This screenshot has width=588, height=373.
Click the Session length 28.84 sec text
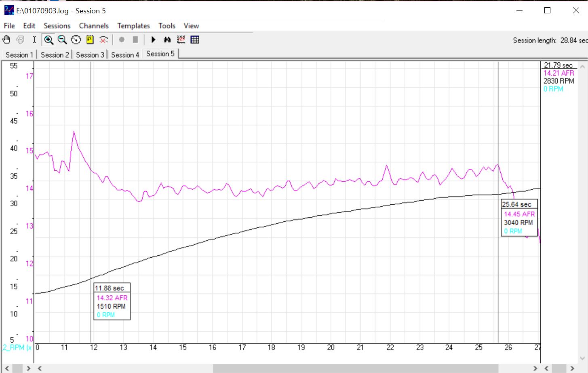coord(550,40)
